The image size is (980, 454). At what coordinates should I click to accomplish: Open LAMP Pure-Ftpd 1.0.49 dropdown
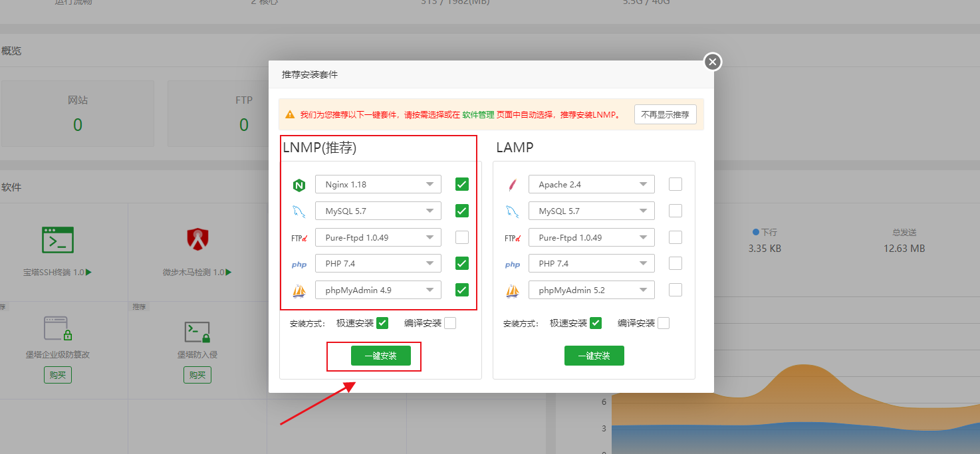(592, 237)
